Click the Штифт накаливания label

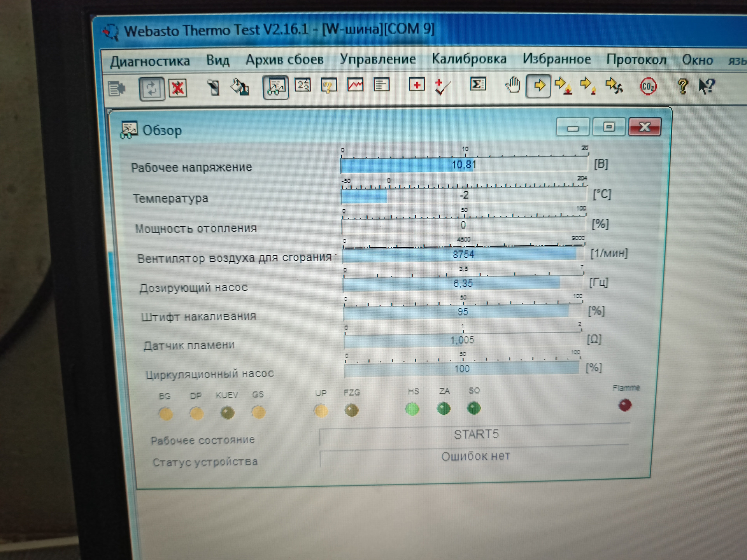pos(198,317)
